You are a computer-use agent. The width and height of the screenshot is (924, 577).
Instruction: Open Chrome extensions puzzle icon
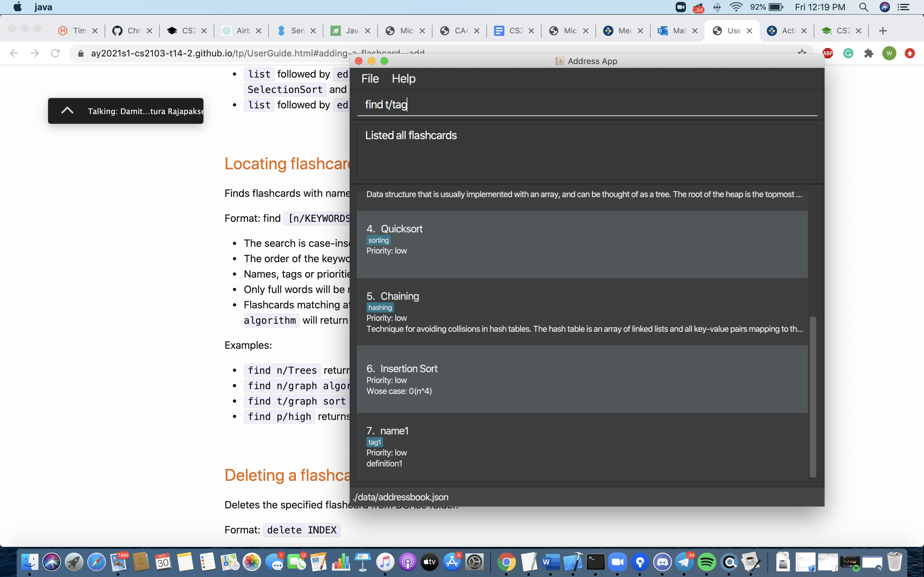[x=868, y=53]
